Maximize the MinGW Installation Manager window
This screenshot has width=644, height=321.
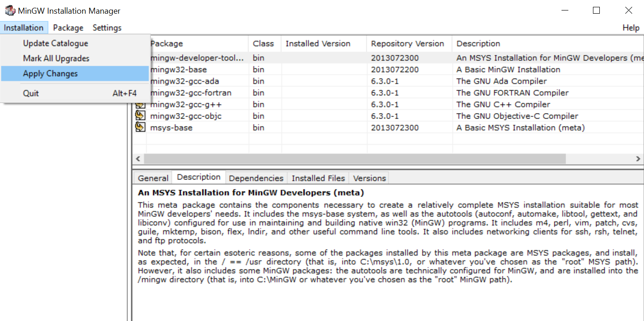point(596,10)
